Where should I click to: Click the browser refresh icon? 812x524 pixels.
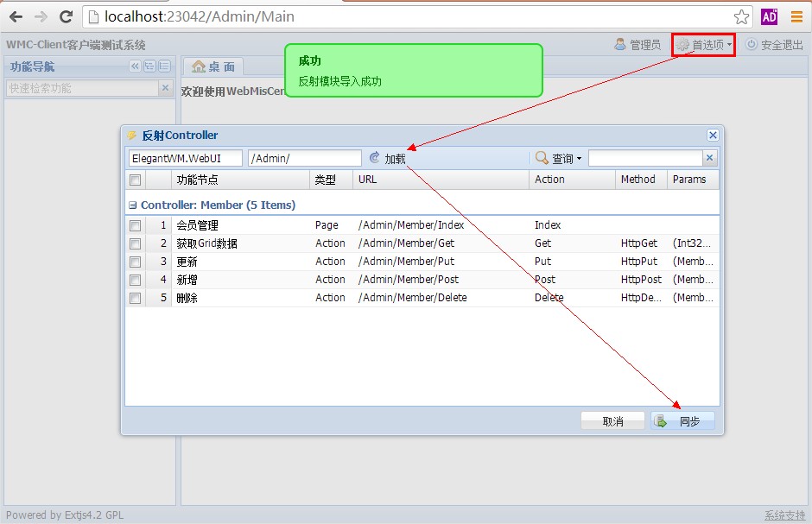[x=66, y=16]
